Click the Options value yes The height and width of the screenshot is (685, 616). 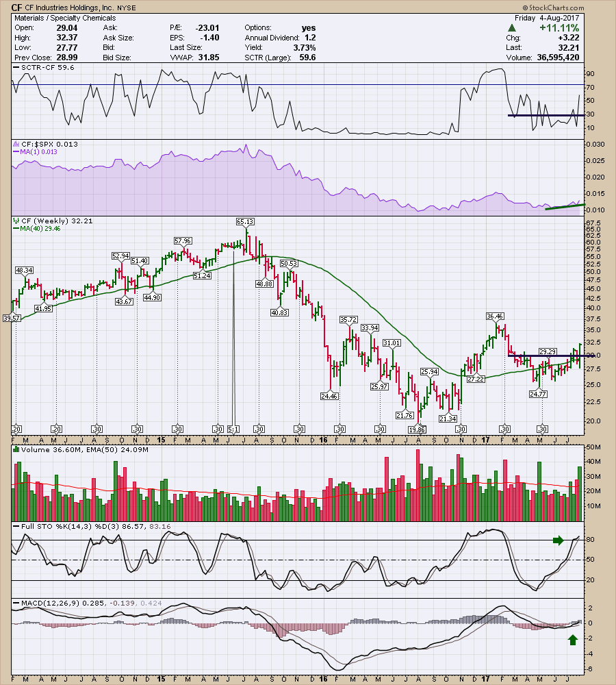pos(308,28)
